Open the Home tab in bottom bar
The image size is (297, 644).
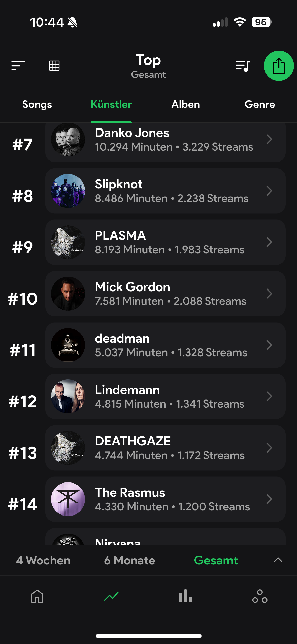click(37, 596)
